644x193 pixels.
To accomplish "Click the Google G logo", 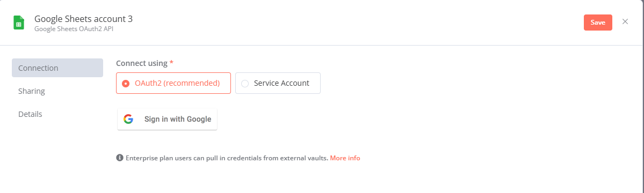I will [128, 119].
